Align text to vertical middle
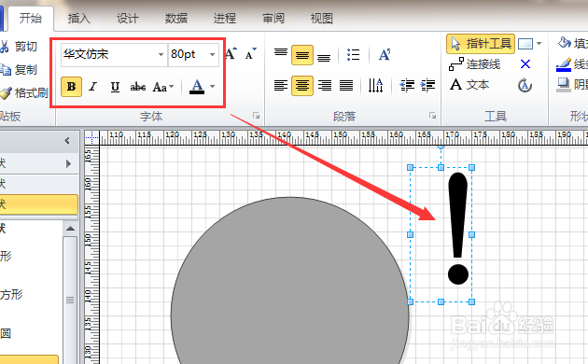The width and height of the screenshot is (588, 364). tap(302, 55)
